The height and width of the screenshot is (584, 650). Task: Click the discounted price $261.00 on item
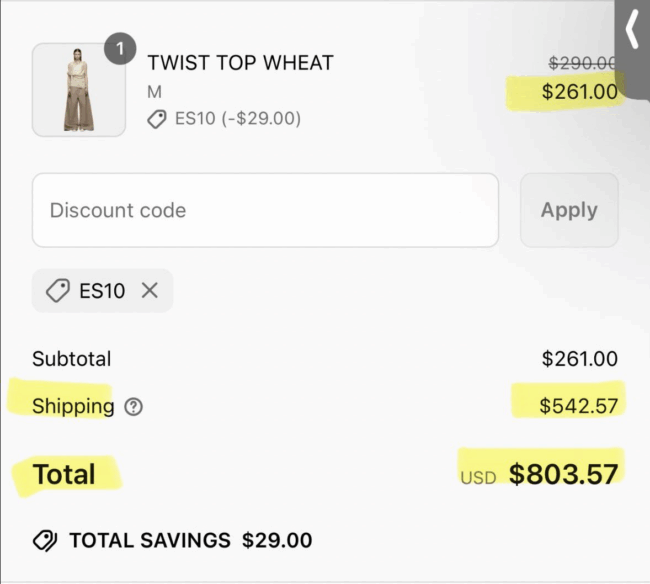point(580,92)
